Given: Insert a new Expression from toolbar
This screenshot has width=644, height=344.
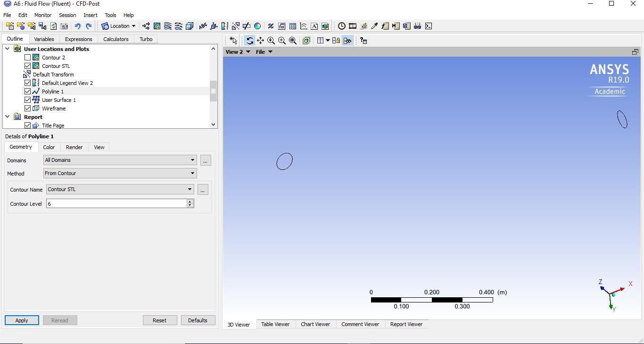Looking at the screenshot, I should pos(281,26).
